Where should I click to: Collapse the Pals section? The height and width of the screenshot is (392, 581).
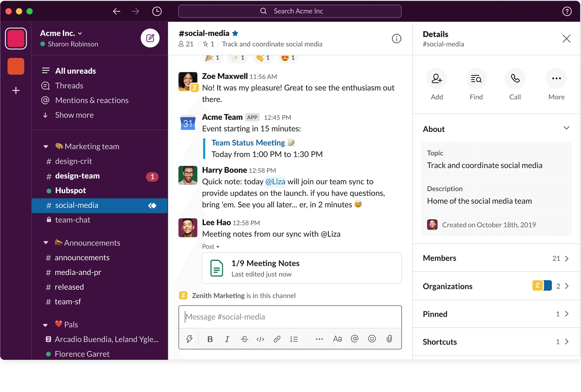coord(45,325)
